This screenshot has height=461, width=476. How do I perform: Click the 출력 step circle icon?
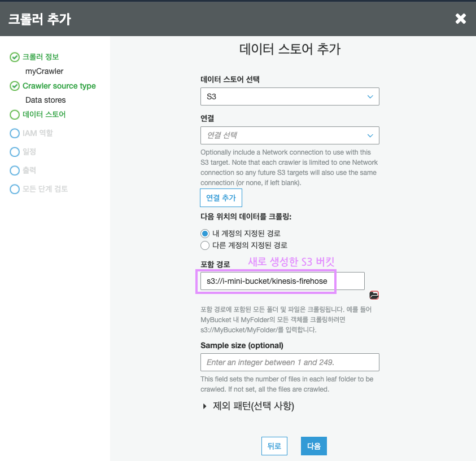tap(15, 170)
